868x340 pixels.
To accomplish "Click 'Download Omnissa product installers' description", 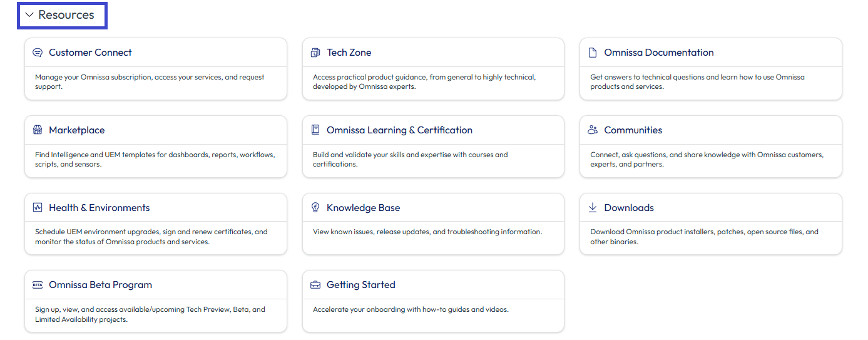I will (x=704, y=237).
